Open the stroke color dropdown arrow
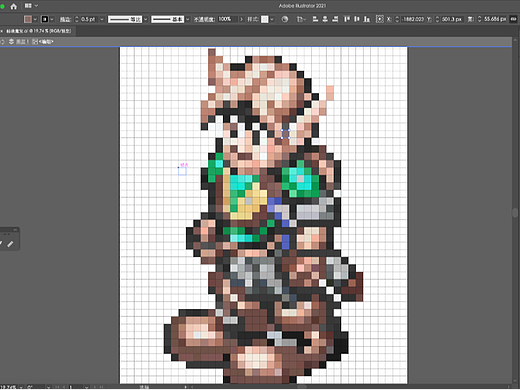The height and width of the screenshot is (390, 520). point(52,19)
